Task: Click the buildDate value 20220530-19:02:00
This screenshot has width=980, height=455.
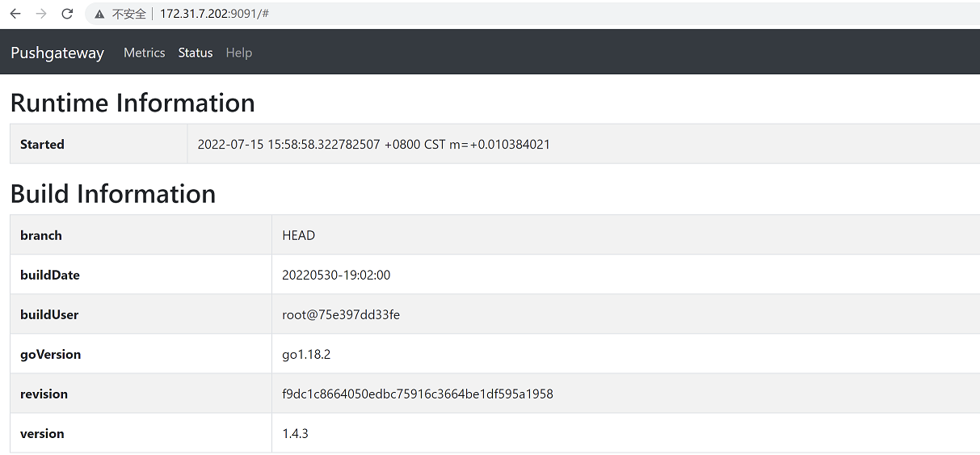Action: click(336, 275)
